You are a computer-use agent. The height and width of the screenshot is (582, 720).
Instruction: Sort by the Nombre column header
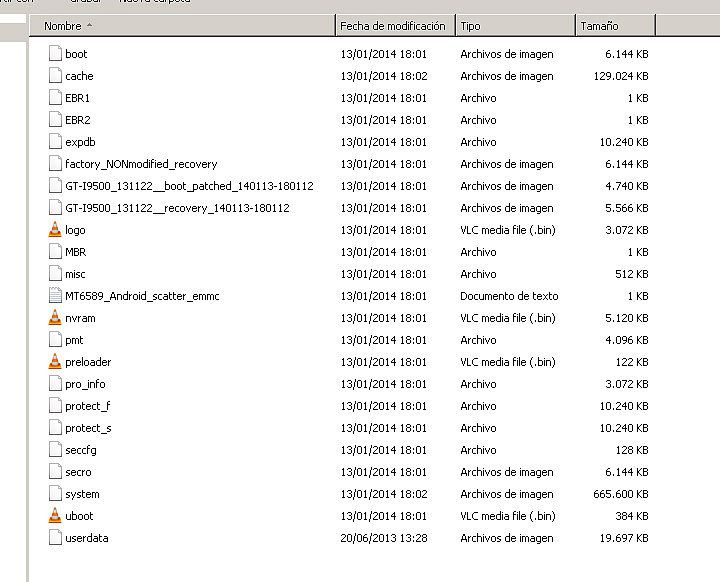[182, 26]
